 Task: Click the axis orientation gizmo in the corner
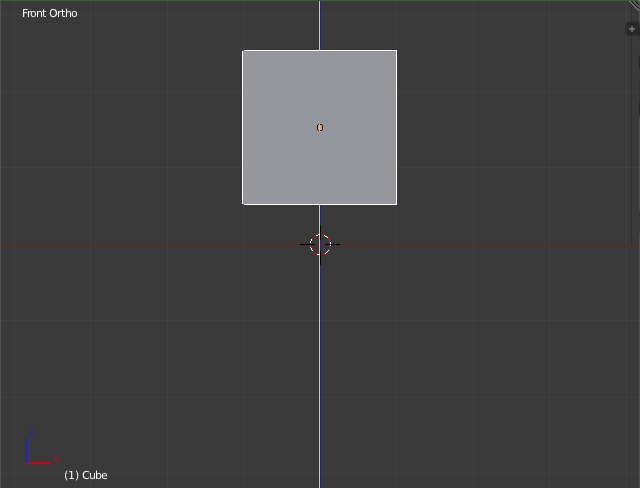point(38,450)
